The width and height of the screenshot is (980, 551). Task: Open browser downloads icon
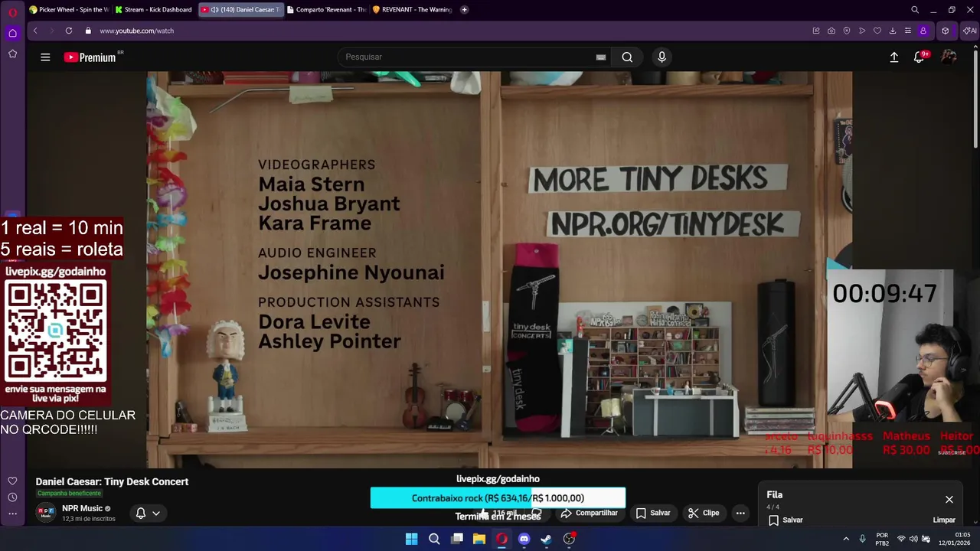893,31
